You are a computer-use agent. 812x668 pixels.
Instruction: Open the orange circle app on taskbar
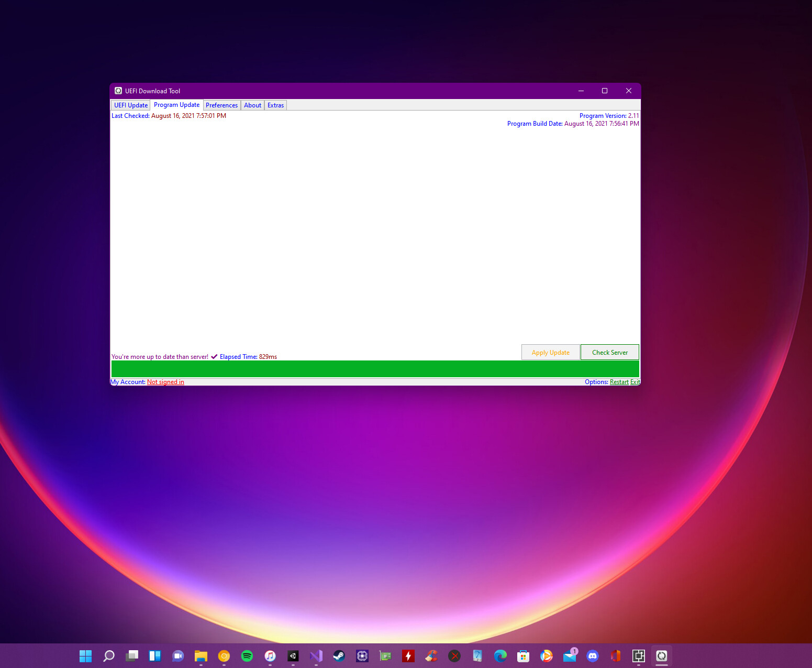point(224,656)
